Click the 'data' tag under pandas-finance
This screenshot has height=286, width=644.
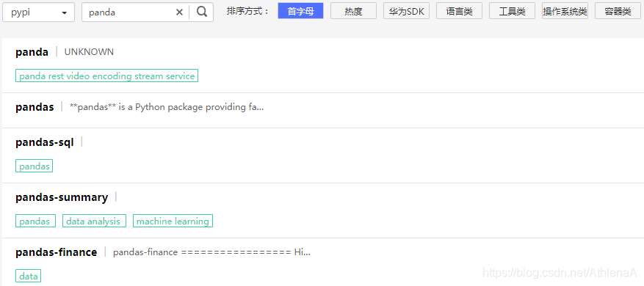coord(29,276)
